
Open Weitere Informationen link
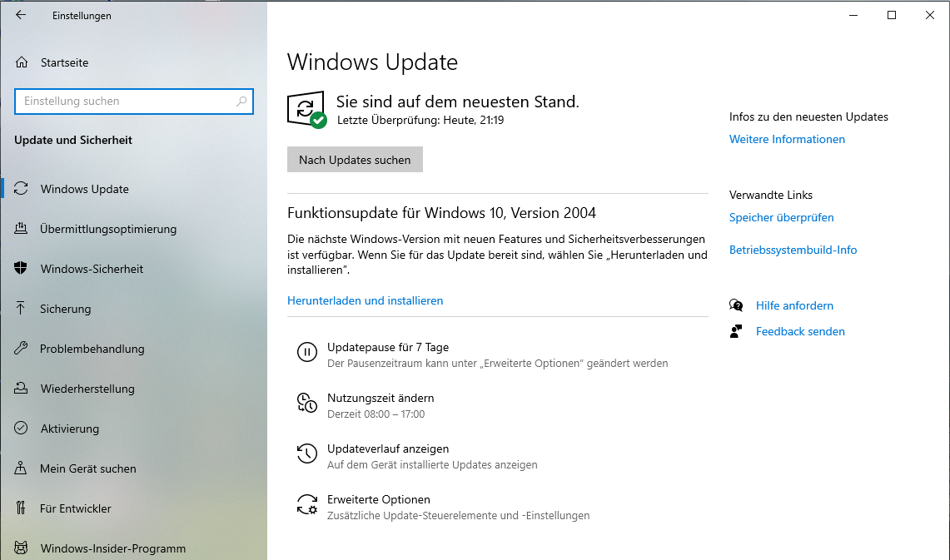(787, 139)
